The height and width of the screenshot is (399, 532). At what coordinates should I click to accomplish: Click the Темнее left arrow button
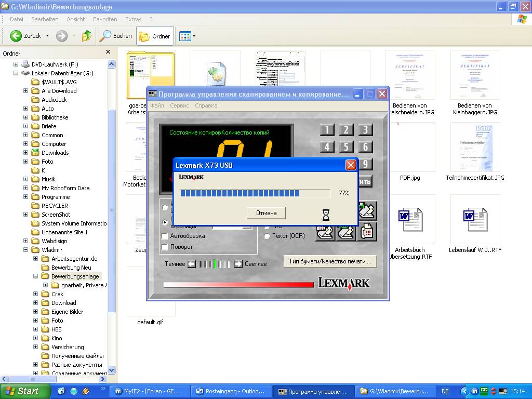pyautogui.click(x=192, y=263)
